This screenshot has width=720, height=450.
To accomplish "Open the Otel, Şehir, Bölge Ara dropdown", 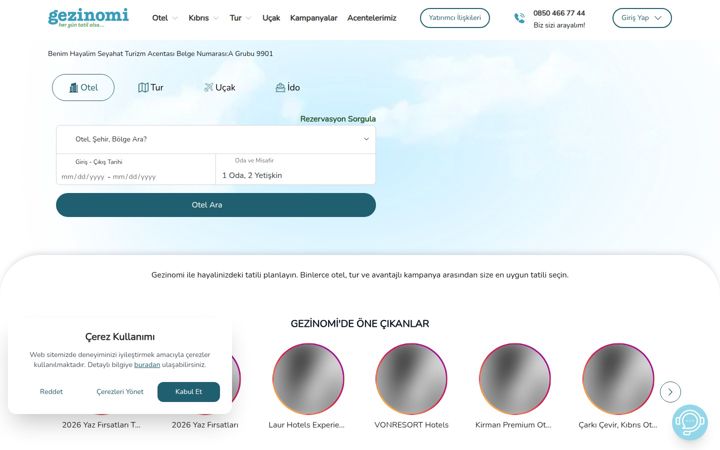I will [216, 139].
